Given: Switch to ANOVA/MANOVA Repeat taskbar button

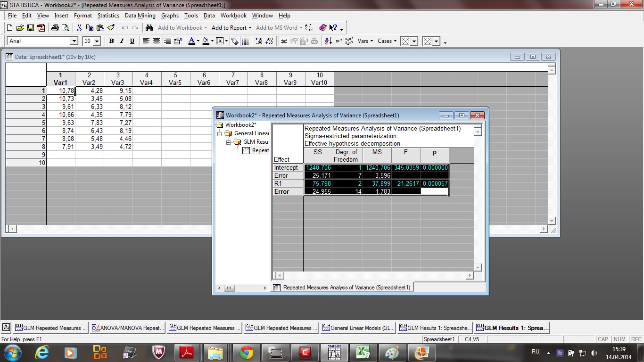Looking at the screenshot, I should (x=127, y=328).
